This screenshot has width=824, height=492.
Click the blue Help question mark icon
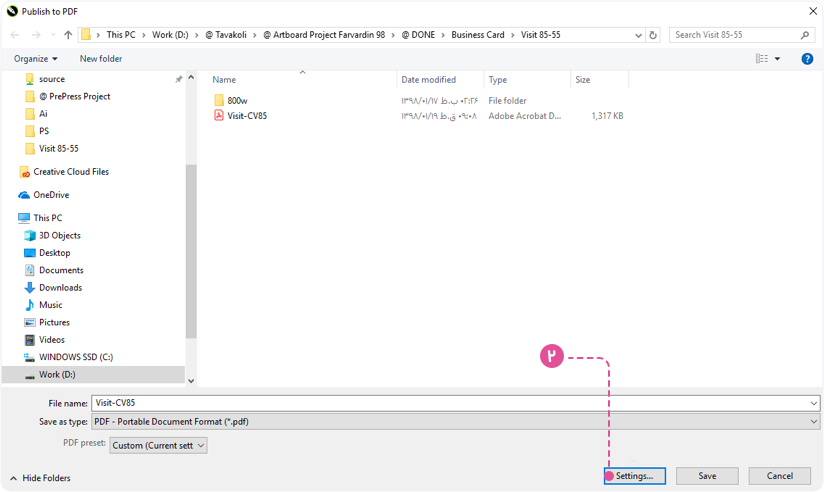pyautogui.click(x=807, y=59)
